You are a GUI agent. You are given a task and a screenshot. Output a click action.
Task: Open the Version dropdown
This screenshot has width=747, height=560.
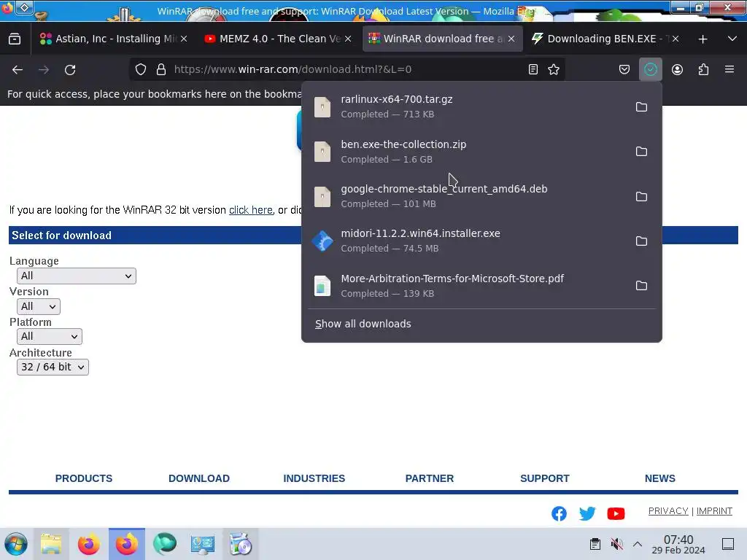(x=38, y=306)
